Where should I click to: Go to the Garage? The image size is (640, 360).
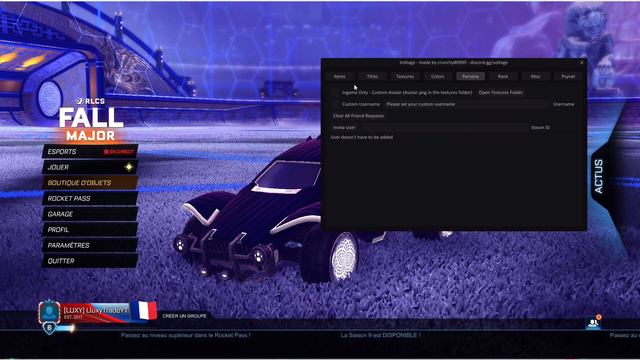coord(90,214)
